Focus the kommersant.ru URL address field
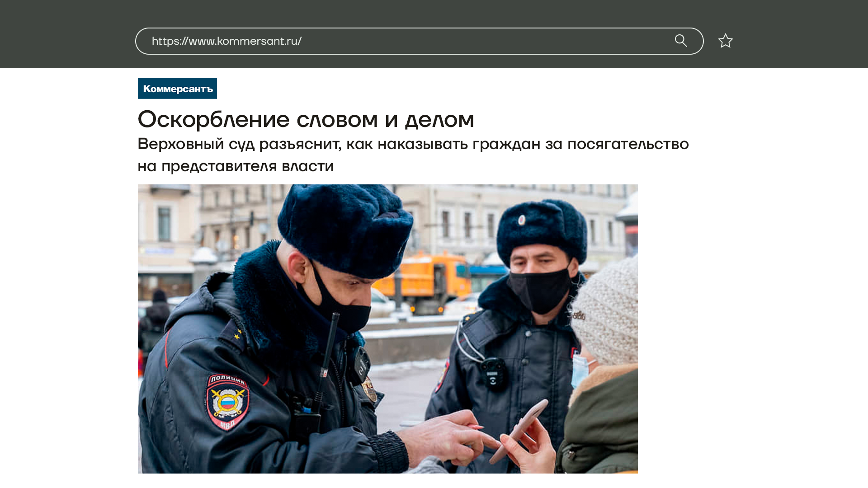Viewport: 868px width, 488px height. click(419, 41)
